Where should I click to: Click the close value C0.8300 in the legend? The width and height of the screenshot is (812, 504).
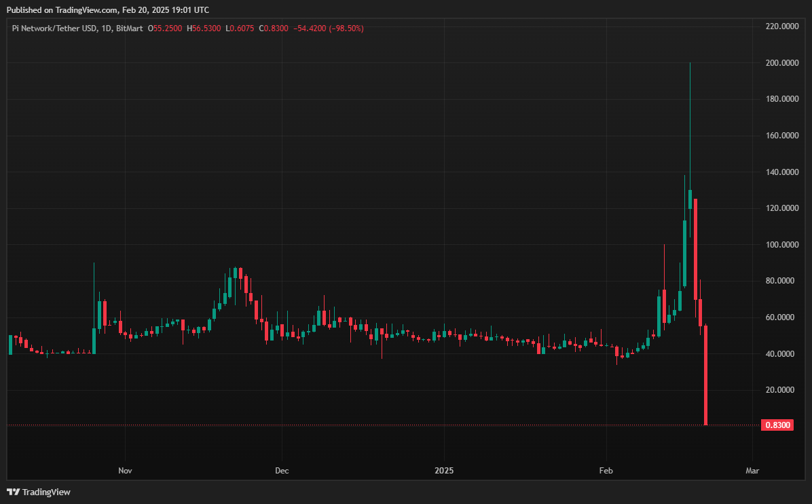(274, 28)
